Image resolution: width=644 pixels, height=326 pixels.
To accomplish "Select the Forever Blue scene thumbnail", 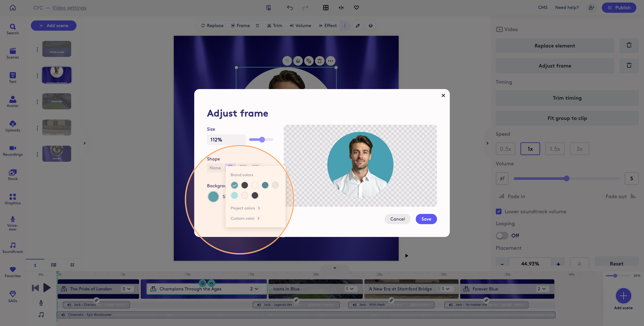I will (56, 153).
